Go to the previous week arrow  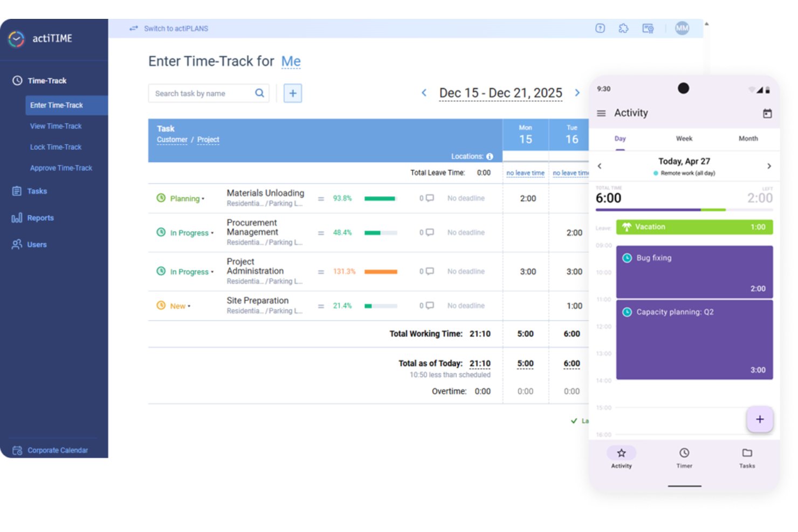pos(424,93)
